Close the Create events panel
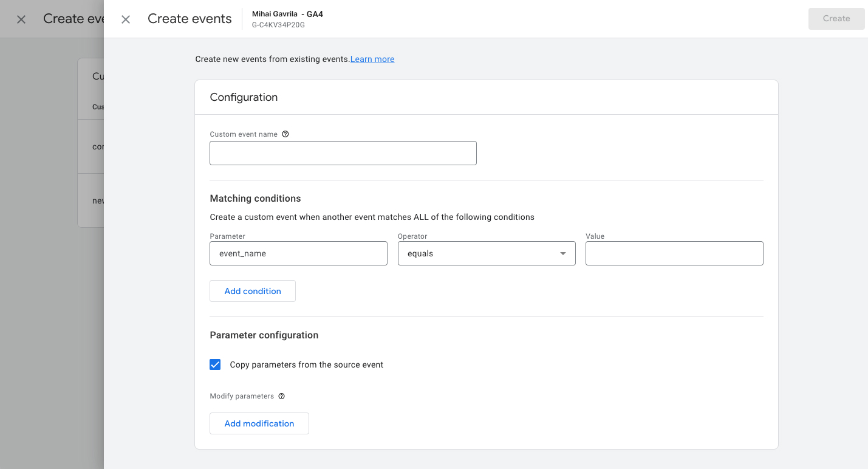The width and height of the screenshot is (868, 469). point(126,19)
